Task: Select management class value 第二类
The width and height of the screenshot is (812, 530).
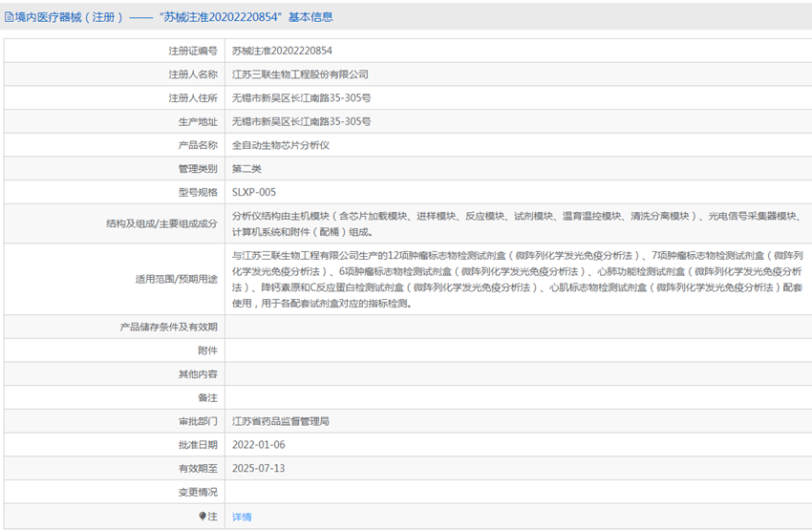Action: (x=246, y=169)
